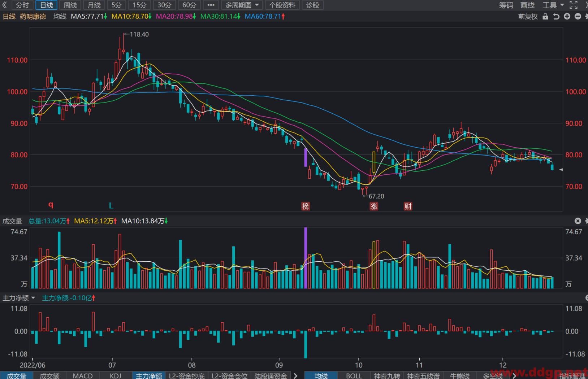Viewport: 588px width, 379px height.
Task: Select the 日线 daily chart tab
Action: point(46,5)
